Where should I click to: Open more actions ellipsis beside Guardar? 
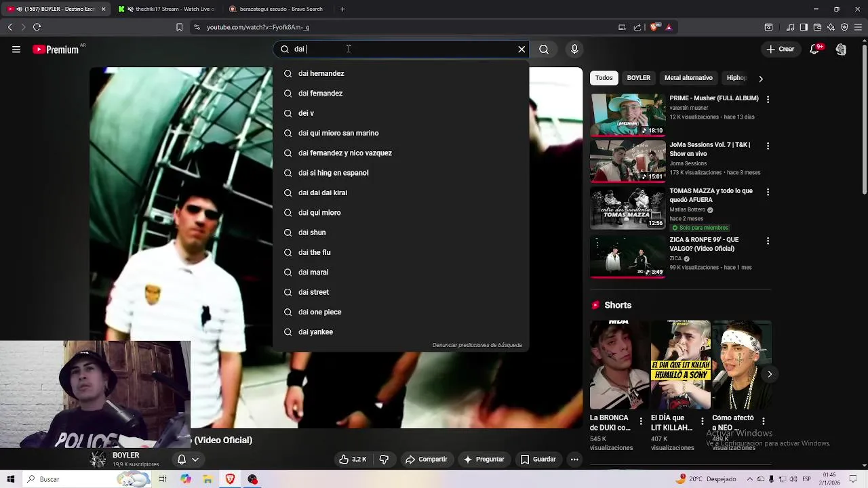click(x=574, y=460)
